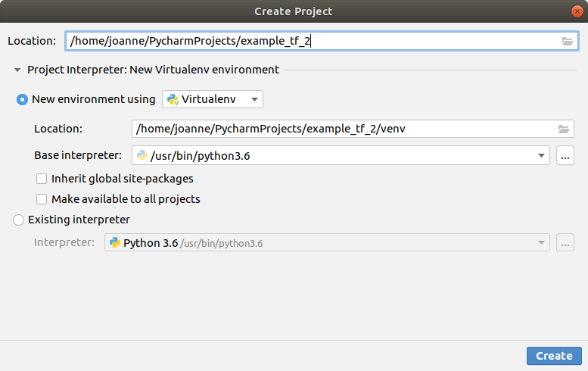Browse for venv location folder icon
588x371 pixels.
564,129
